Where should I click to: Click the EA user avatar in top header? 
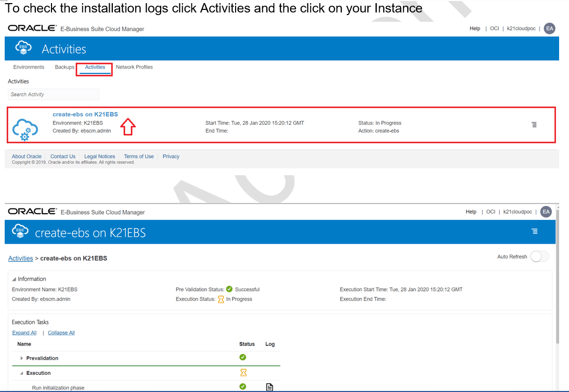click(549, 29)
